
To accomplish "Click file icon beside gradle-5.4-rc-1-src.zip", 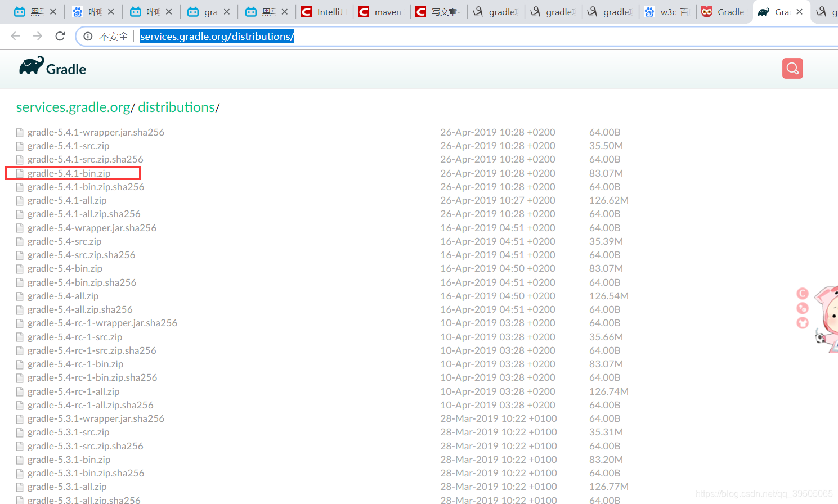I will [x=20, y=337].
